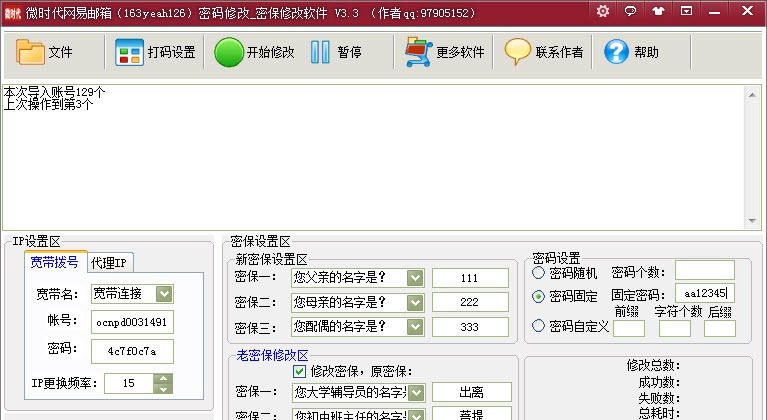Expand old 密保一 dropdown 您大学辅导员的名字
Viewport: 767px width, 420px height.
(416, 392)
